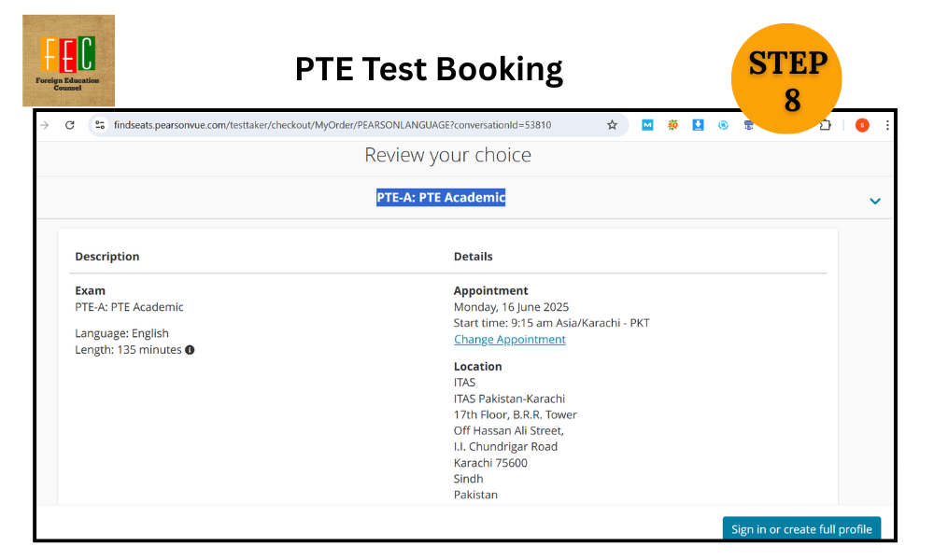The height and width of the screenshot is (560, 934).
Task: Collapse the PTE-A: PTE Academic section chevron
Action: 875,202
